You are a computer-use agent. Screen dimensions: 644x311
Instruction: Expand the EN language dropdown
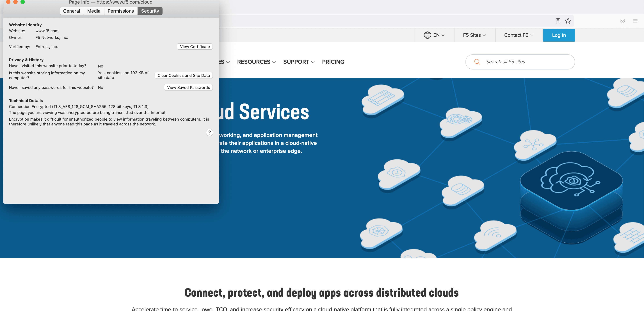point(439,35)
